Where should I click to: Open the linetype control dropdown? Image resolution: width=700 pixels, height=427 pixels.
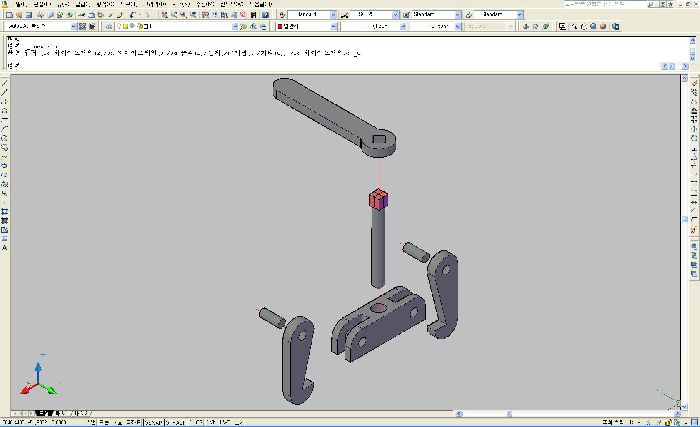377,27
